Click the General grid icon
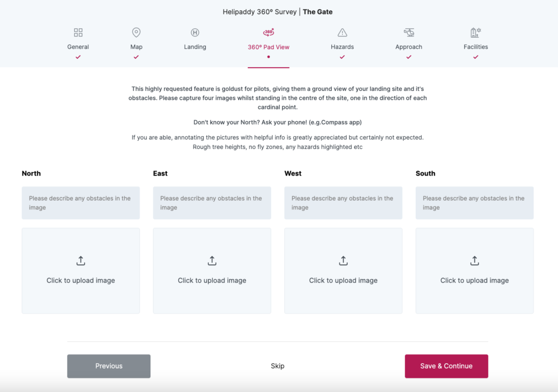 point(78,33)
